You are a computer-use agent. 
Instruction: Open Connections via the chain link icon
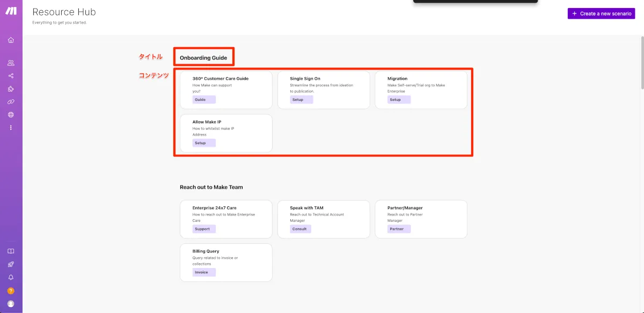pyautogui.click(x=11, y=102)
